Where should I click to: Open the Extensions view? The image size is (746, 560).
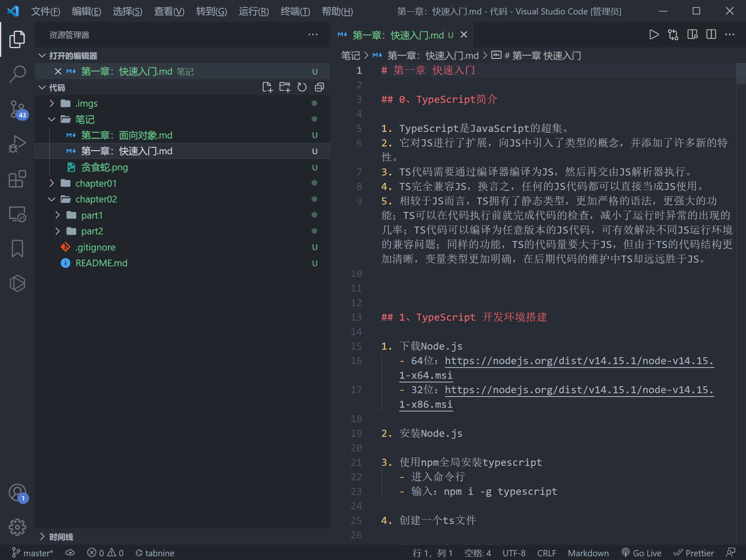point(17,179)
